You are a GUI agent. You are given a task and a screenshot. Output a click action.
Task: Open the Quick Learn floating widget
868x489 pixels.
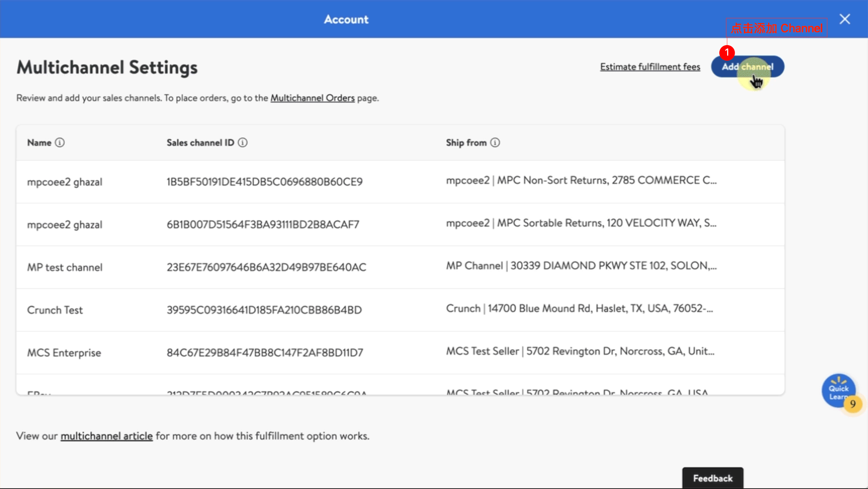click(839, 391)
